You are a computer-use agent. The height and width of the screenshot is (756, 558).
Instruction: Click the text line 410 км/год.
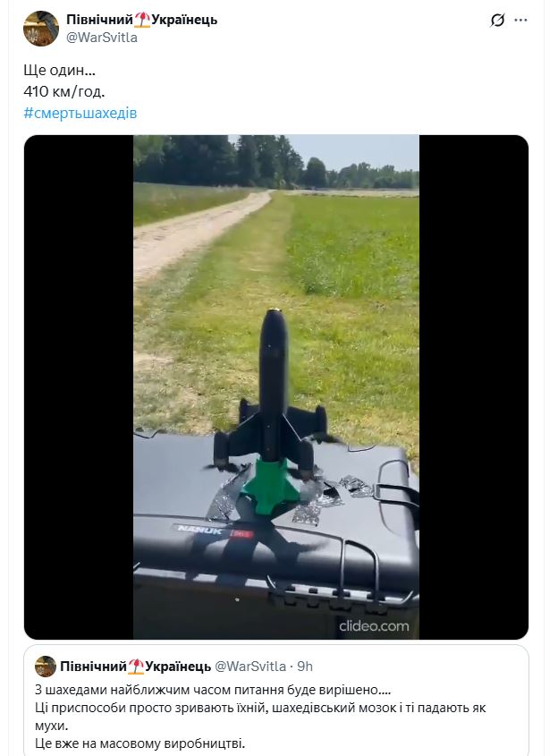[x=64, y=91]
